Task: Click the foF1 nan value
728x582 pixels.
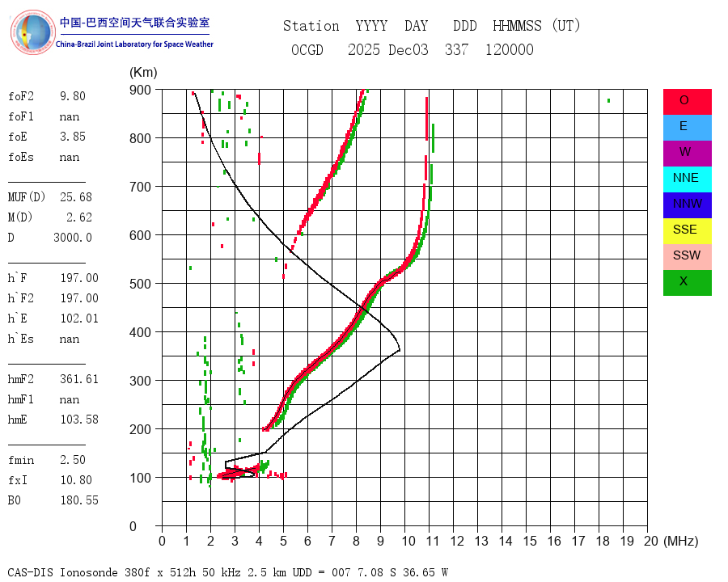Action: (70, 116)
